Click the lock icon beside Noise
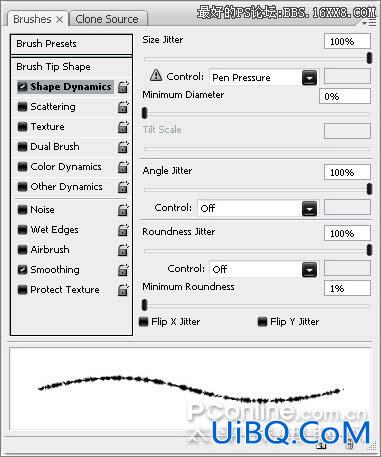The height and width of the screenshot is (457, 381). tap(123, 210)
